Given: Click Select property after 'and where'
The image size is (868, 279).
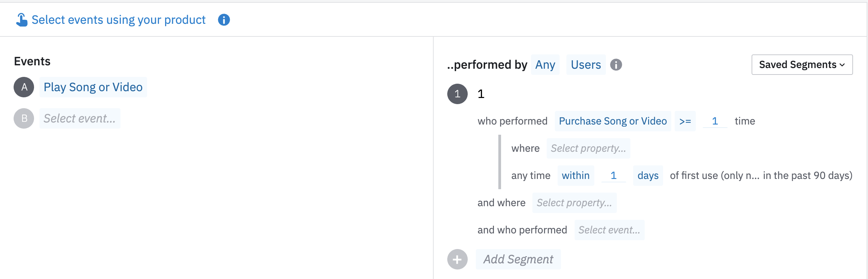Looking at the screenshot, I should pyautogui.click(x=574, y=203).
